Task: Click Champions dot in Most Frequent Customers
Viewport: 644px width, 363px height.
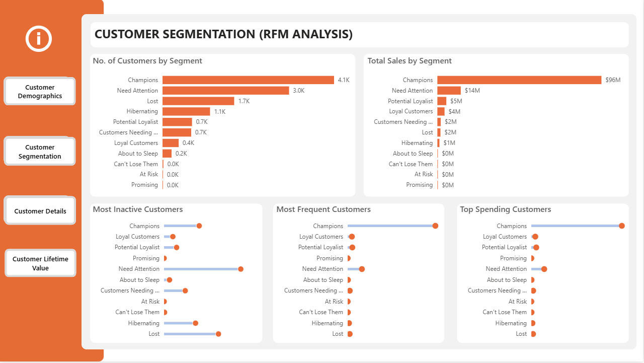Action: tap(435, 226)
